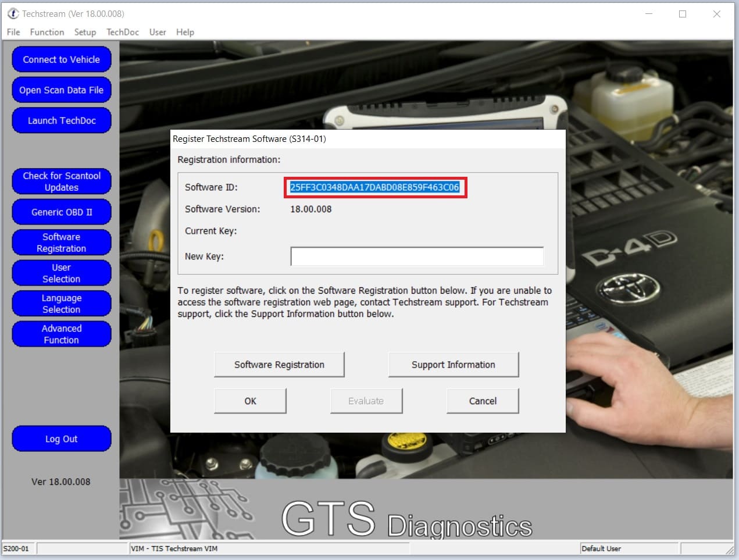Check for Scantool Updates
Screen dimensions: 739x560
coord(62,181)
